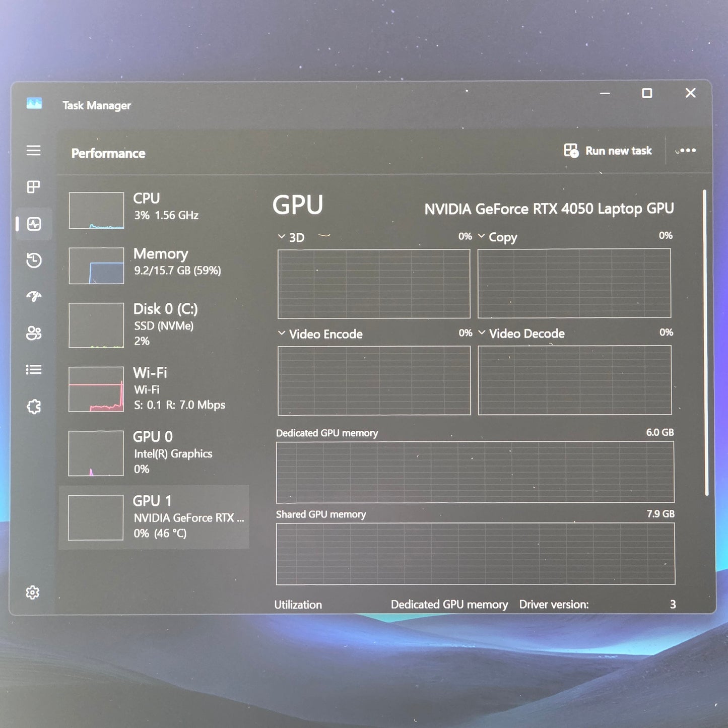The width and height of the screenshot is (728, 728).
Task: Open the Services page puzzle icon
Action: pos(34,407)
